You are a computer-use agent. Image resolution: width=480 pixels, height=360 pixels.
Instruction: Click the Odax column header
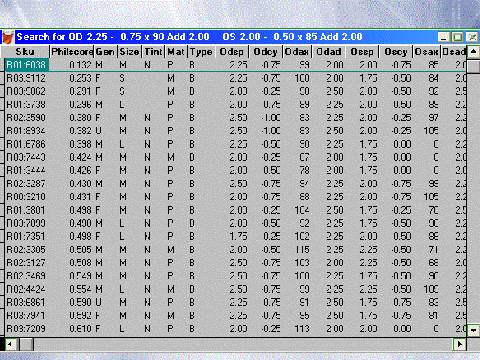coord(297,52)
